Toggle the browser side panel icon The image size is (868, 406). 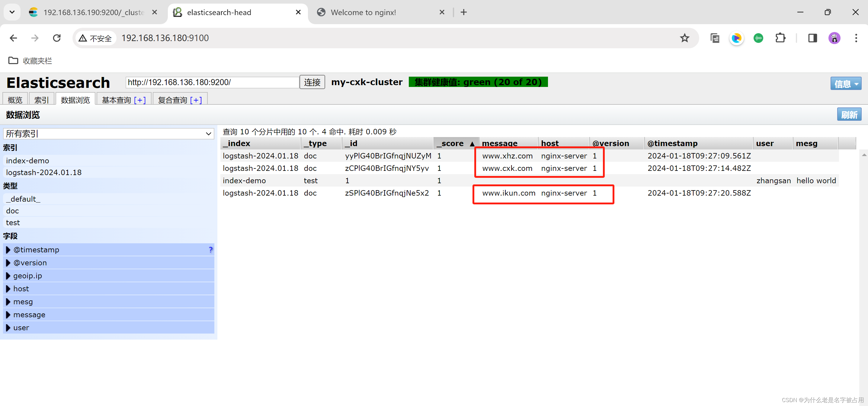coord(812,38)
